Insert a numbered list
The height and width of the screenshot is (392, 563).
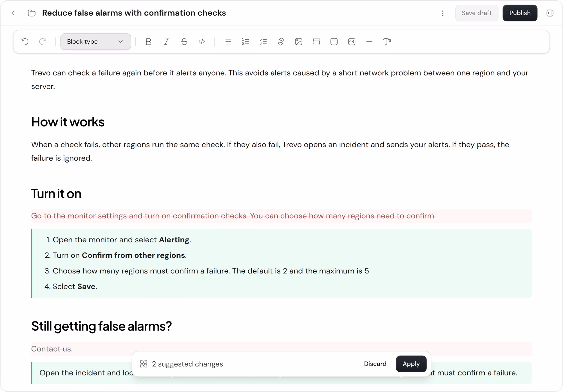click(x=245, y=42)
